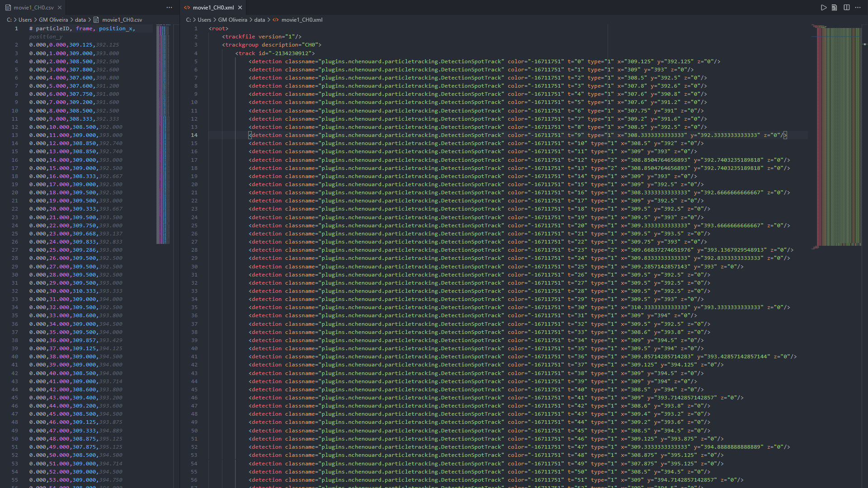Click the CSV file icon in the tab
Image resolution: width=868 pixels, height=488 pixels.
click(x=8, y=8)
